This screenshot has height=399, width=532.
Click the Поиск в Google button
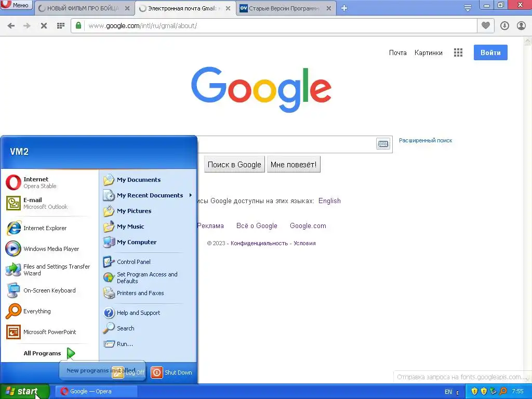tap(234, 165)
